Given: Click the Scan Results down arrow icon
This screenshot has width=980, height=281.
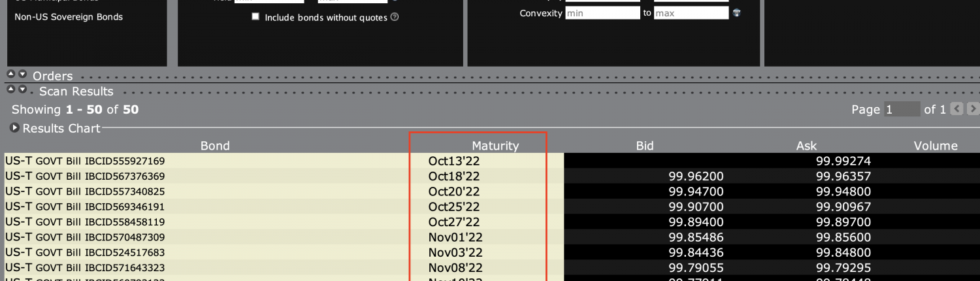Looking at the screenshot, I should [x=22, y=90].
